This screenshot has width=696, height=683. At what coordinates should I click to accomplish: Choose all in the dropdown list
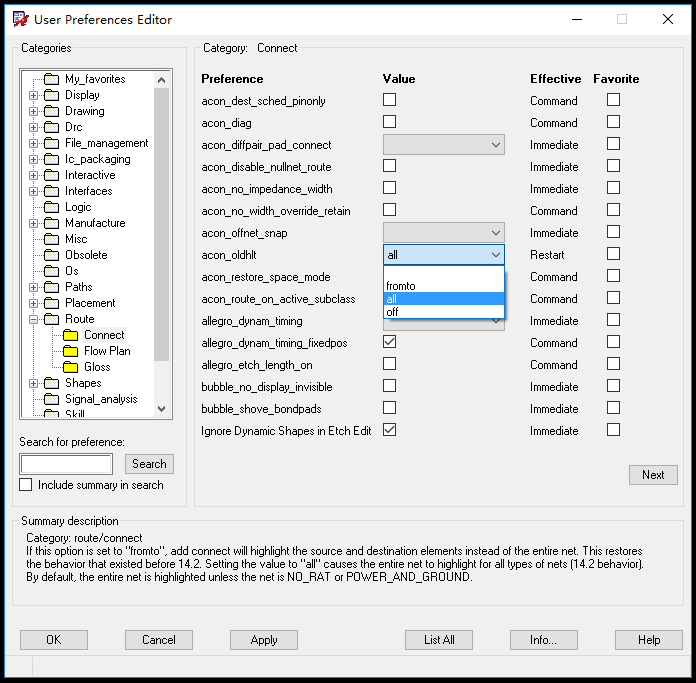coord(444,299)
